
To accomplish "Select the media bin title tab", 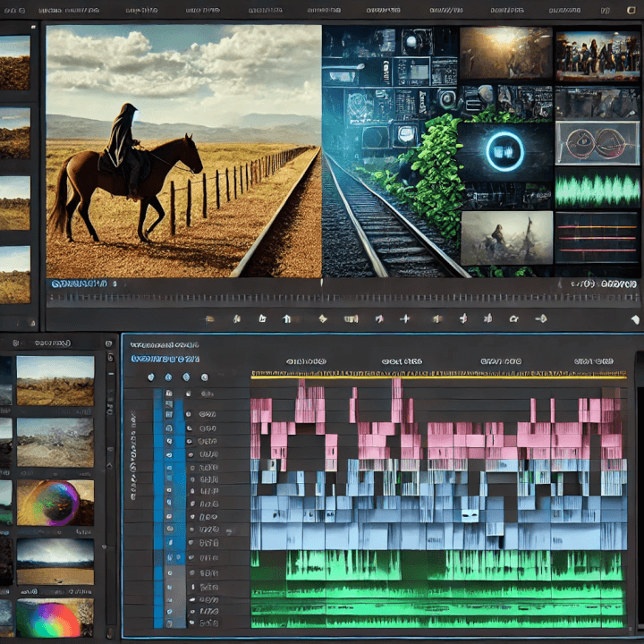I will pyautogui.click(x=53, y=343).
